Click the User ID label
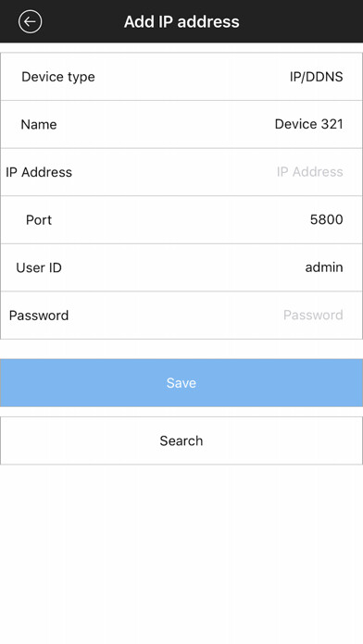 click(x=39, y=267)
